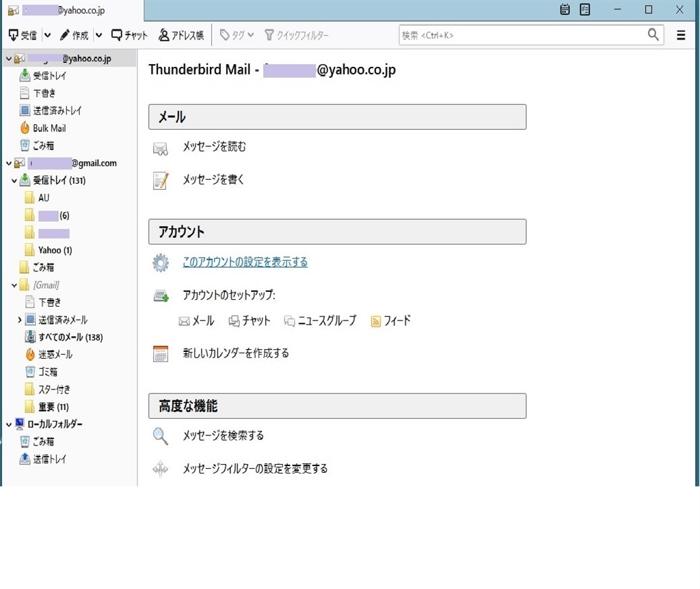
Task: Click the 受信 (Get Messages) toolbar button
Action: click(x=23, y=36)
